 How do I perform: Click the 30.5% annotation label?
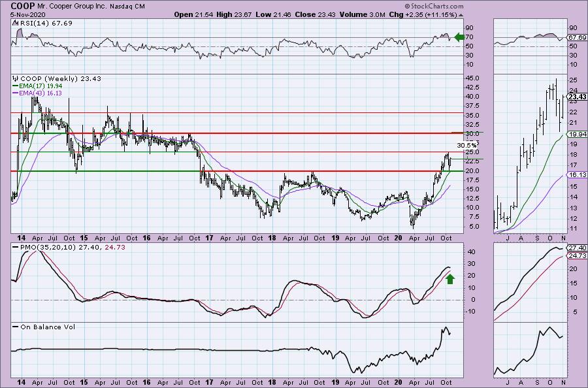point(467,145)
